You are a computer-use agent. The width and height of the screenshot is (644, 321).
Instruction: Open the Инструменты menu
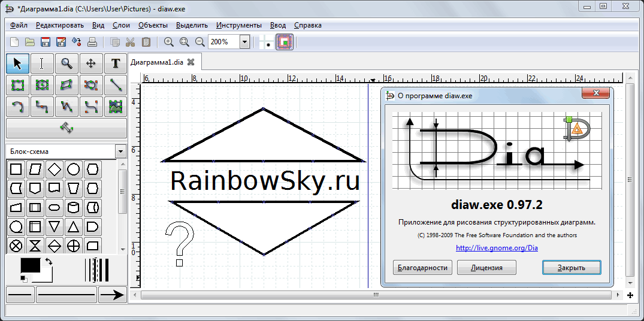[239, 25]
